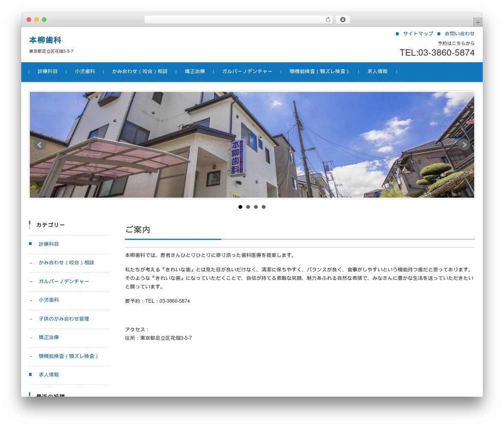This screenshot has width=504, height=427.
Task: Open かみ合わせ（咬合）相談 in the navigation bar
Action: click(x=140, y=71)
